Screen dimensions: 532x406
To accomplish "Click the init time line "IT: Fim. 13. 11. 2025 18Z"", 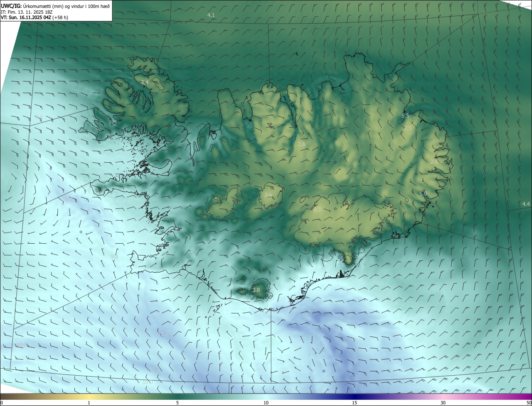I will (27, 12).
